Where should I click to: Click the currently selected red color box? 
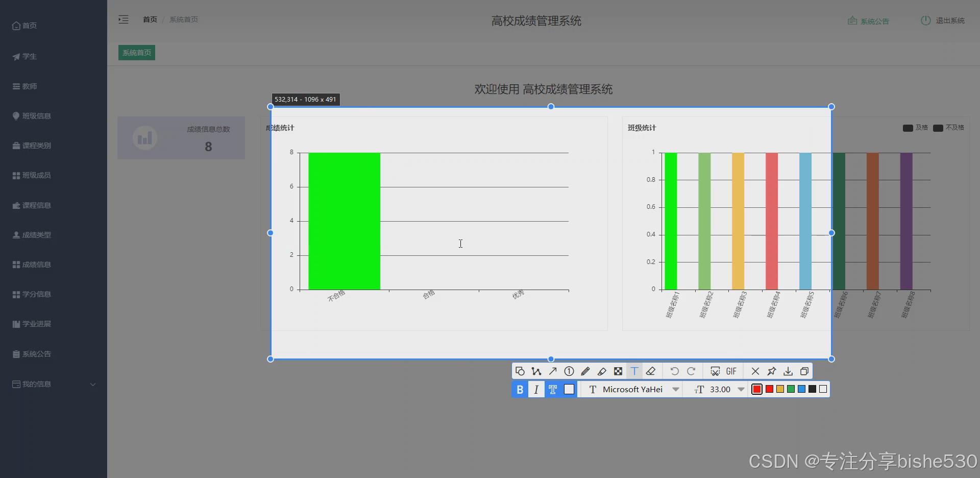[757, 389]
